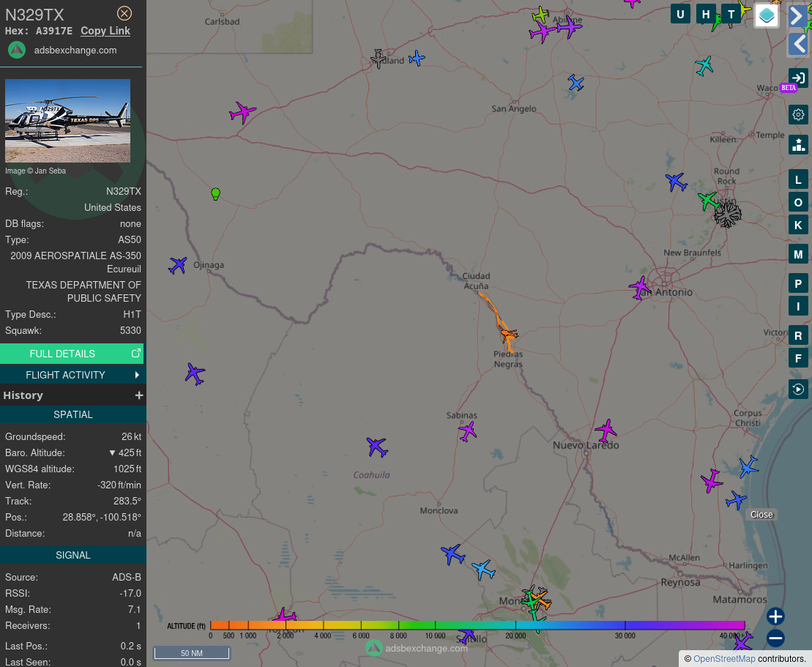Click the 50 NM scale bar

click(x=192, y=653)
